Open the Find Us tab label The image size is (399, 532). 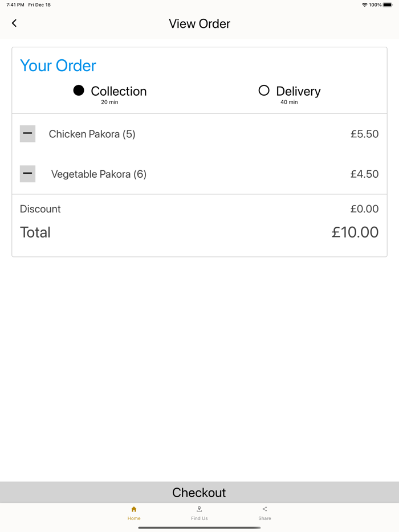click(x=199, y=518)
